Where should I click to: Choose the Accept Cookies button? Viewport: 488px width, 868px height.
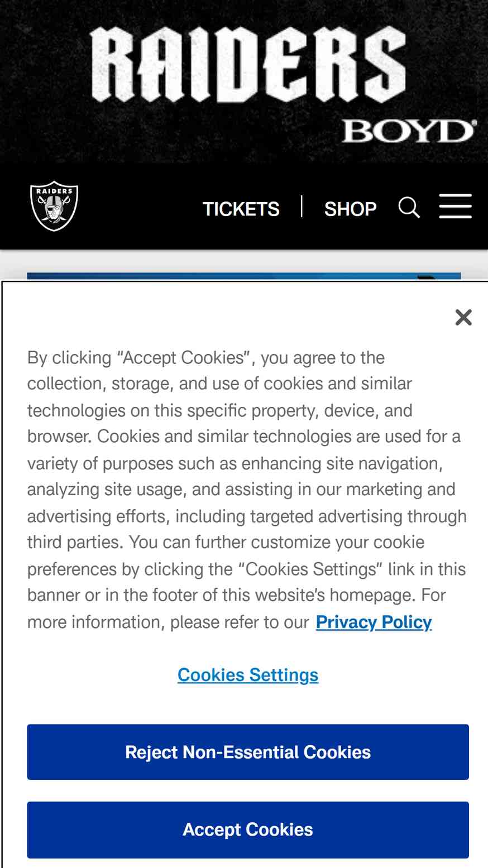tap(248, 829)
